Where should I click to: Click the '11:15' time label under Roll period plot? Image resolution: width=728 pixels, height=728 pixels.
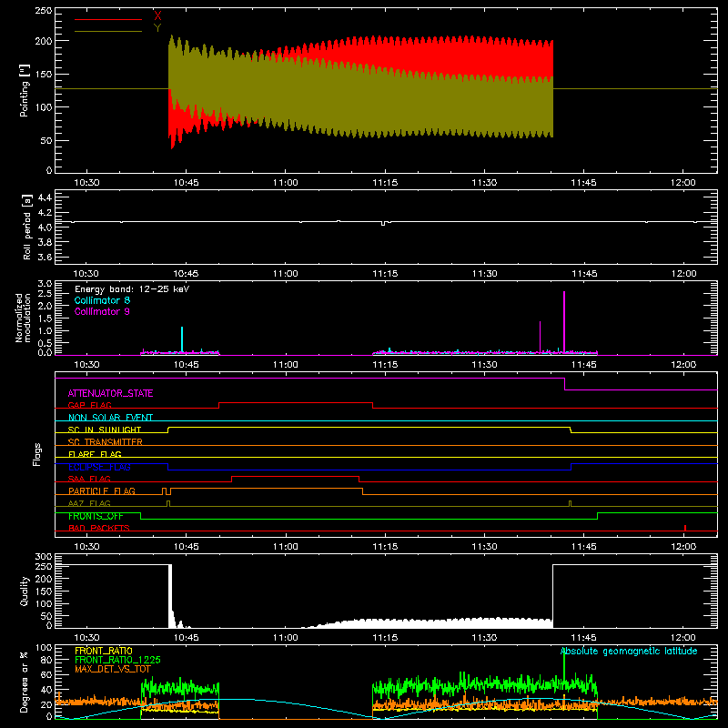385,274
